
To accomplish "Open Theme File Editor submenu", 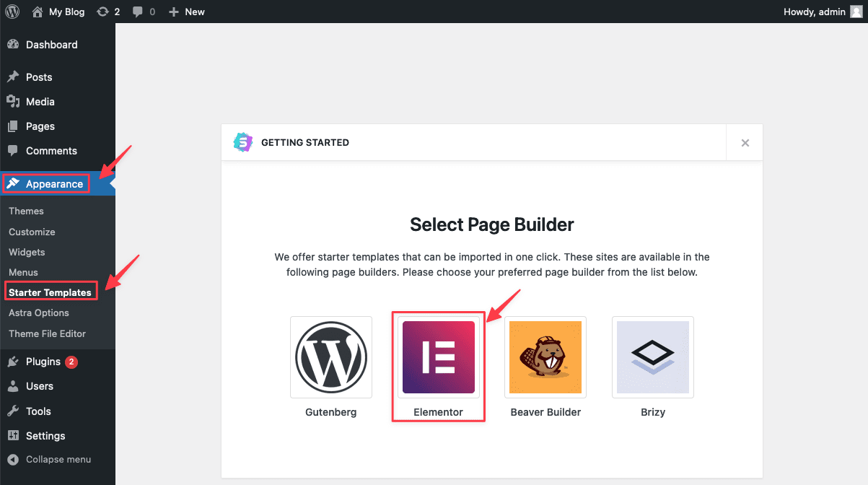I will [47, 333].
